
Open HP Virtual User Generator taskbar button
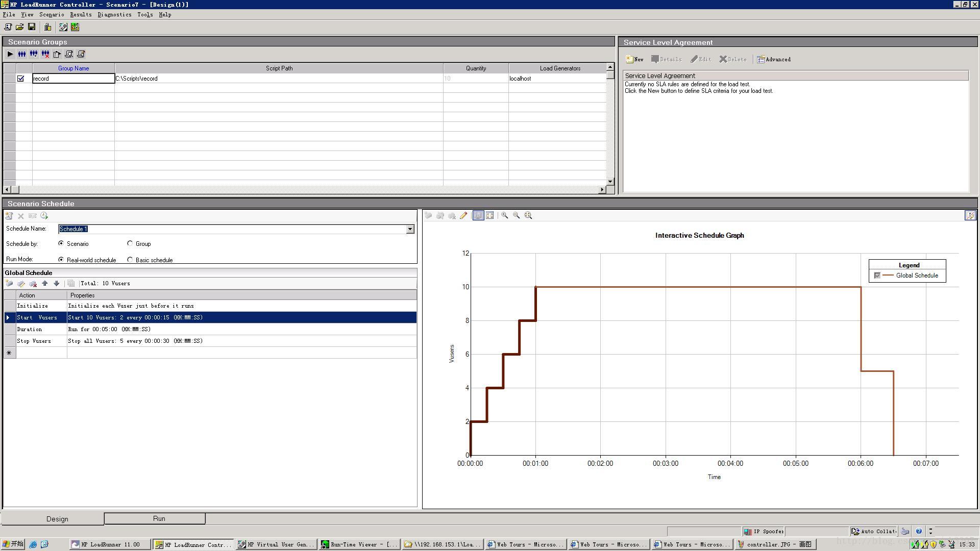click(276, 544)
